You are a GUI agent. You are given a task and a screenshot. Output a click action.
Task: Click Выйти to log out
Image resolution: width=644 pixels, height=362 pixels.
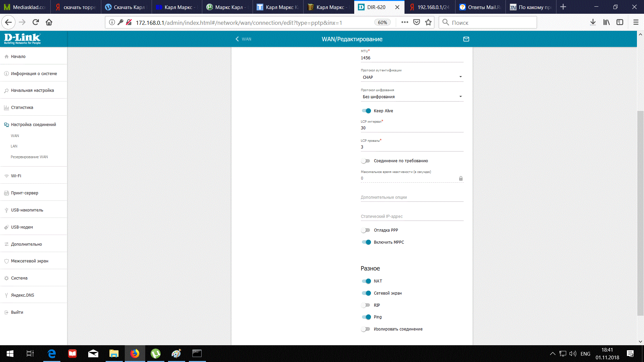[17, 312]
